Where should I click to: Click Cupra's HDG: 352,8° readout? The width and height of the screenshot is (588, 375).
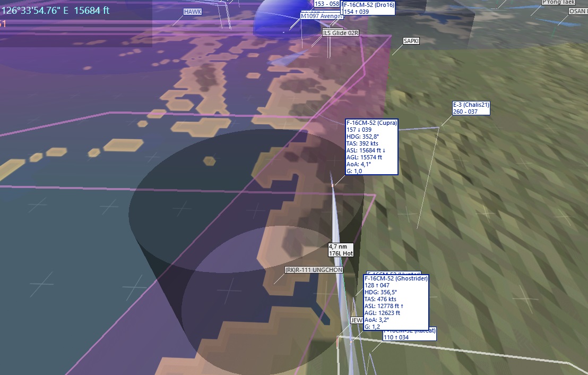click(x=362, y=137)
